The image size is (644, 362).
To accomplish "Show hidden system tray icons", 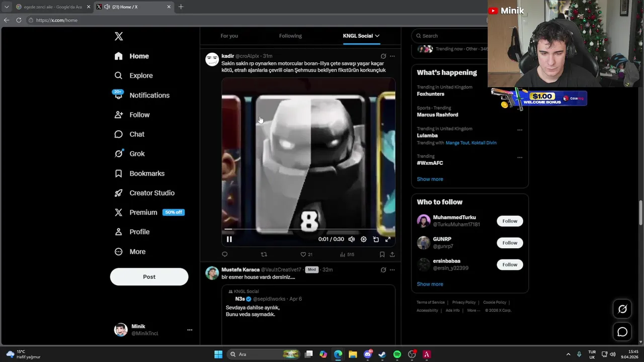I will coord(569,354).
